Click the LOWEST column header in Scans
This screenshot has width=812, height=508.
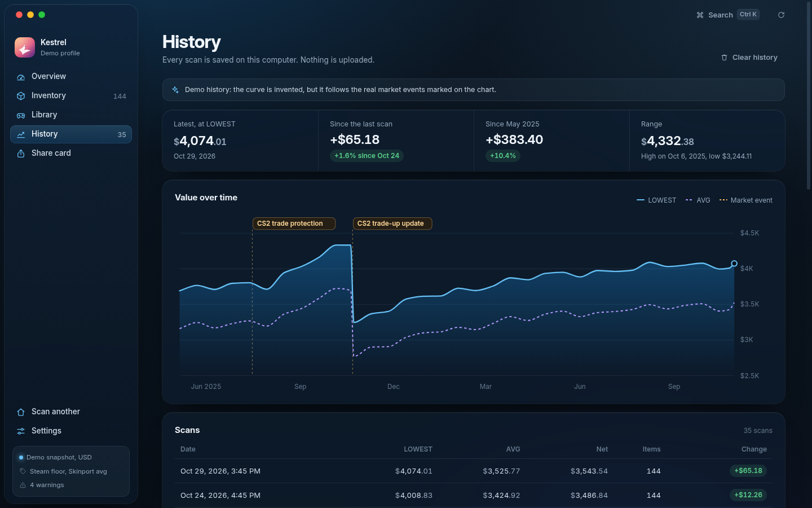pos(418,449)
